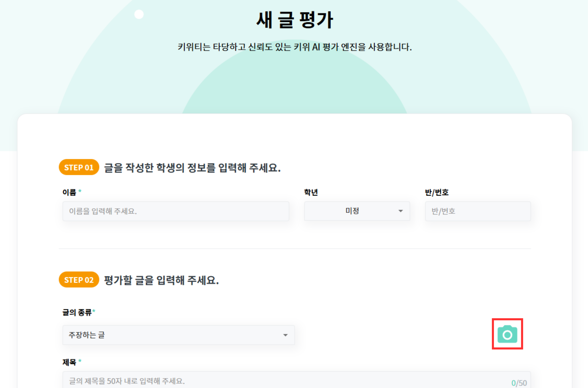Click the 글의 종류 field label
This screenshot has width=588, height=388.
(x=77, y=312)
